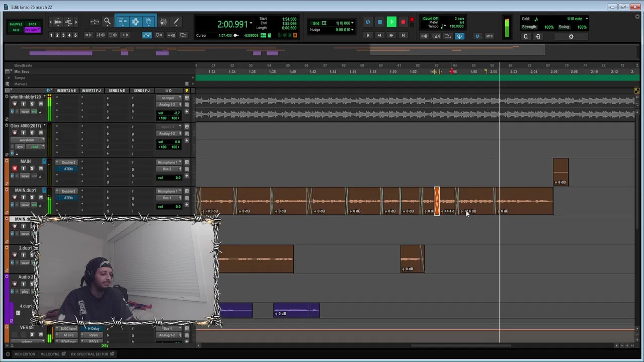
Task: Click the Record transport button
Action: coord(403,22)
